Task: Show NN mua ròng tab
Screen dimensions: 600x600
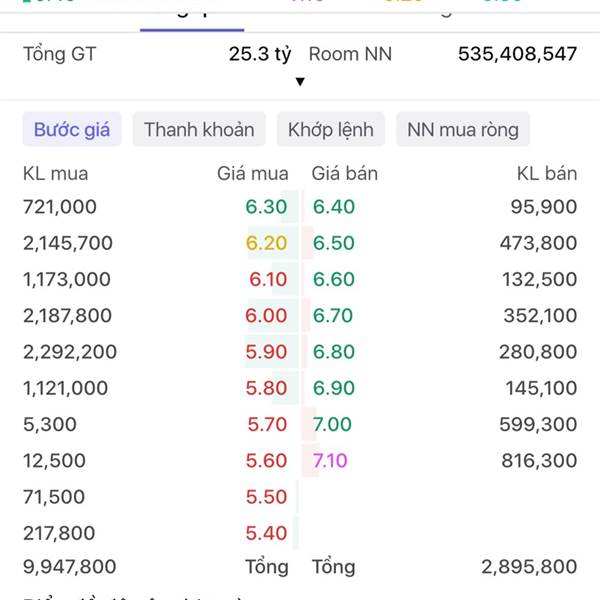Action: pos(463,129)
